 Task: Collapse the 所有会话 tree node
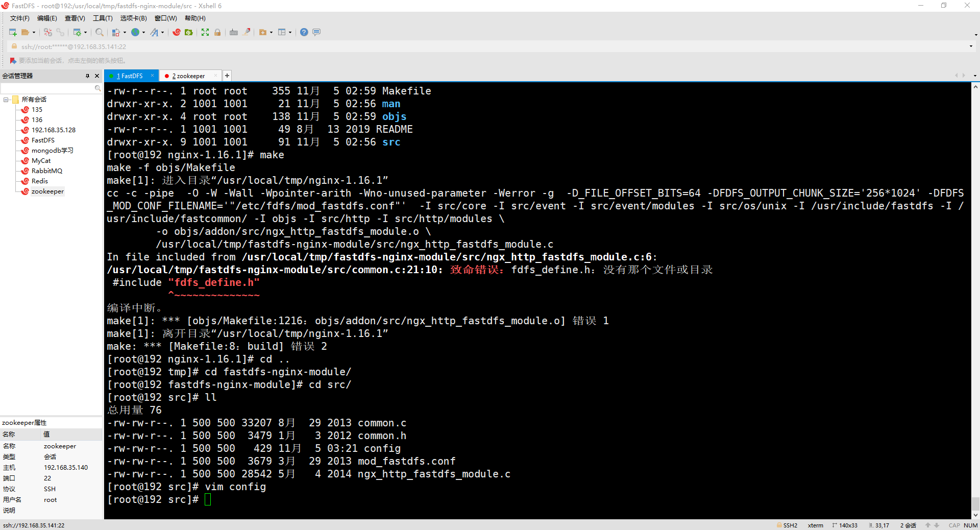tap(6, 100)
